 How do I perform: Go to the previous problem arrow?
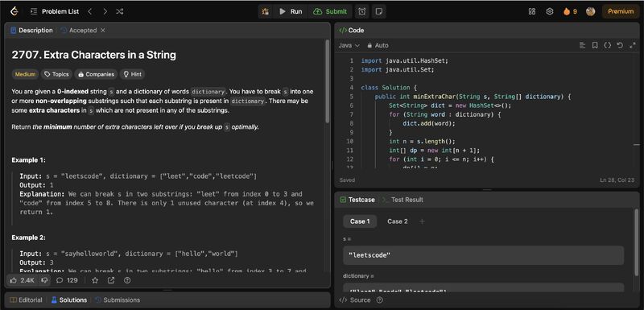[x=90, y=11]
